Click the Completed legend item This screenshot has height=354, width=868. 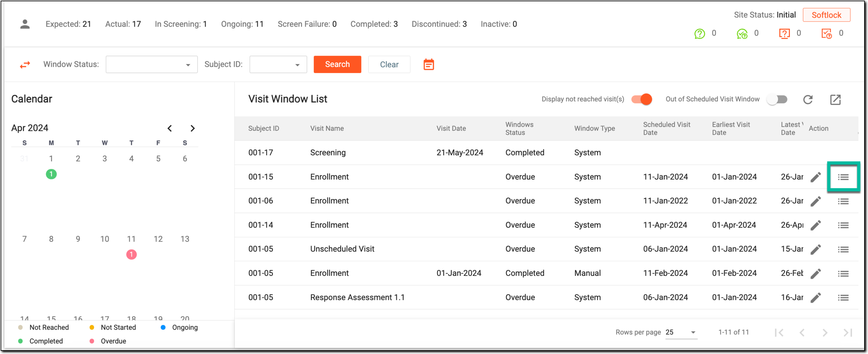40,341
